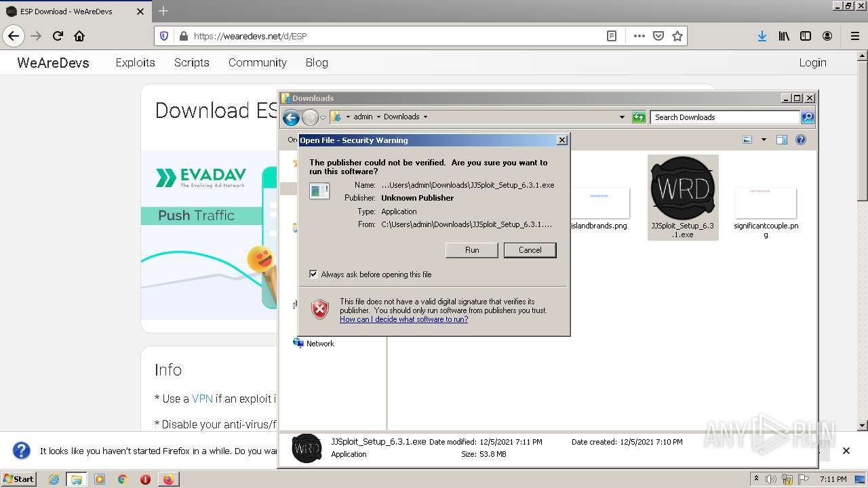
Task: Go to the WeAreDevs site logo
Action: point(53,62)
